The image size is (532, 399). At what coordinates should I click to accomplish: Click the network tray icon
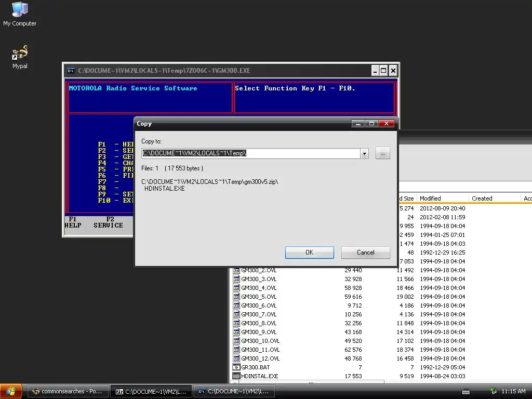(494, 391)
